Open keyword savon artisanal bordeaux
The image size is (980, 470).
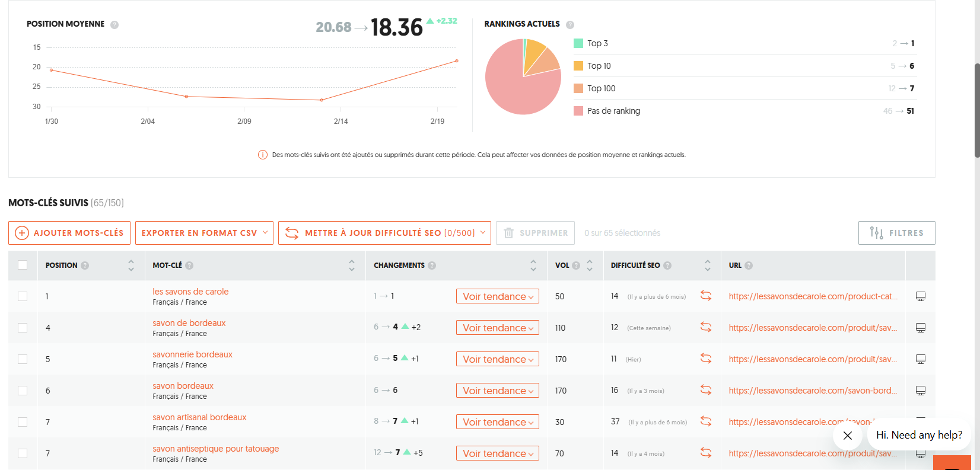[199, 417]
